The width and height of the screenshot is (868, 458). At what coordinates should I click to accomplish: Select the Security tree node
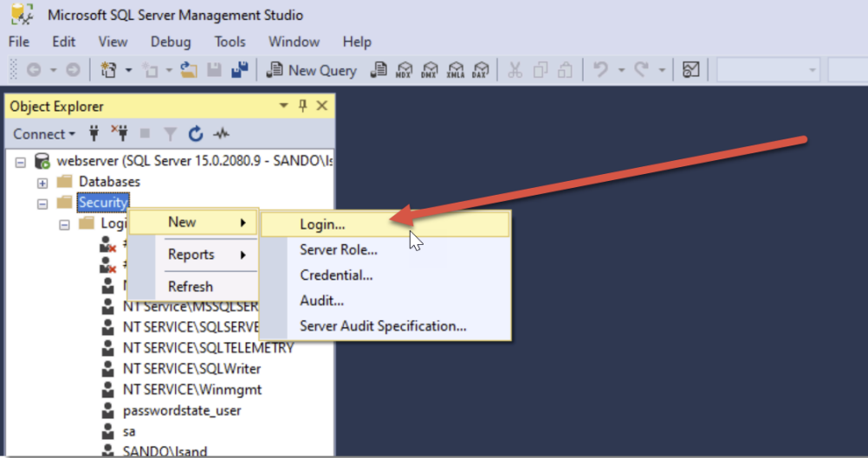click(x=103, y=203)
